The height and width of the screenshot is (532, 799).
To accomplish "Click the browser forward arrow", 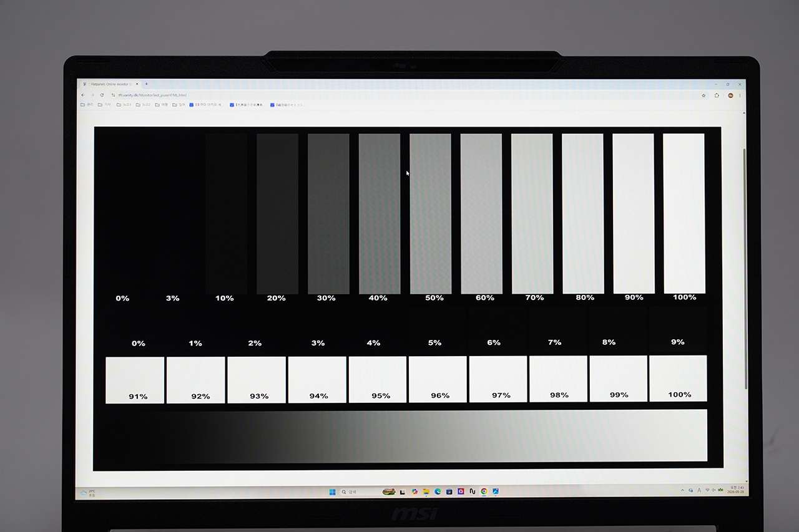I will 92,95.
